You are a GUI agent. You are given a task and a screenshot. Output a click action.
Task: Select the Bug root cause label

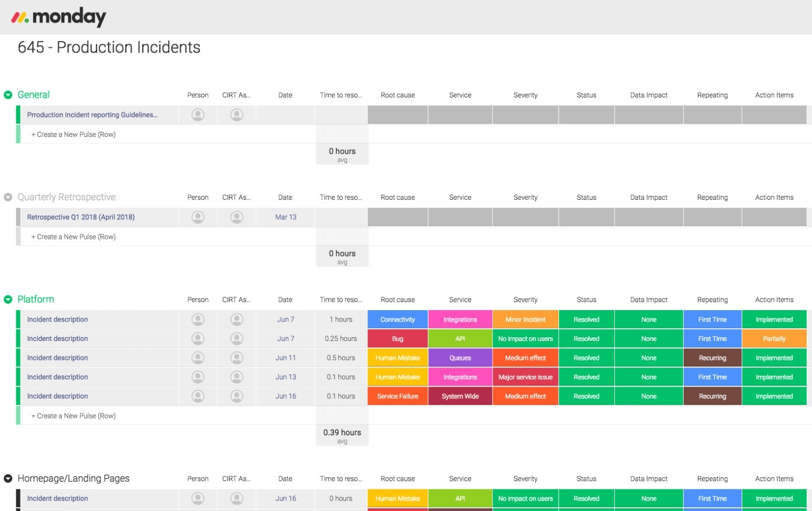click(398, 339)
